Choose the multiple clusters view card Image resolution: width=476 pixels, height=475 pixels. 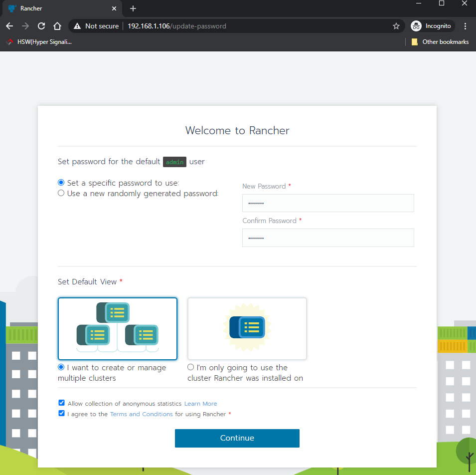click(x=118, y=328)
